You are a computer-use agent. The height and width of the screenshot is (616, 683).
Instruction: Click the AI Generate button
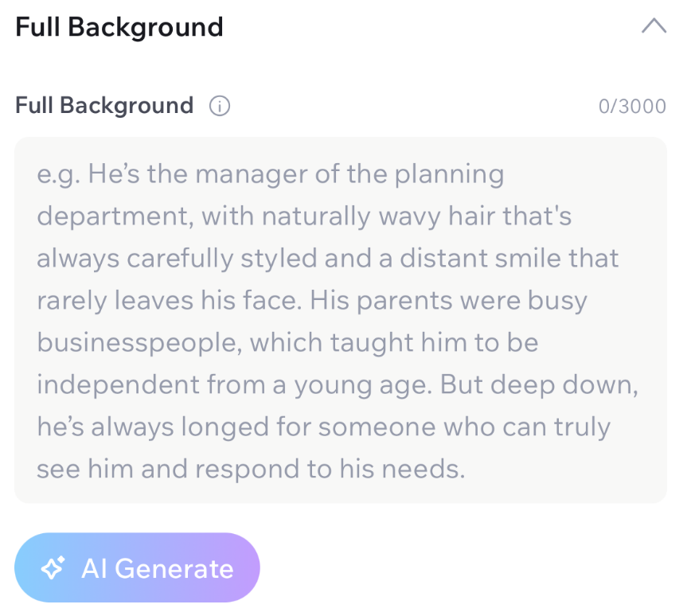137,567
